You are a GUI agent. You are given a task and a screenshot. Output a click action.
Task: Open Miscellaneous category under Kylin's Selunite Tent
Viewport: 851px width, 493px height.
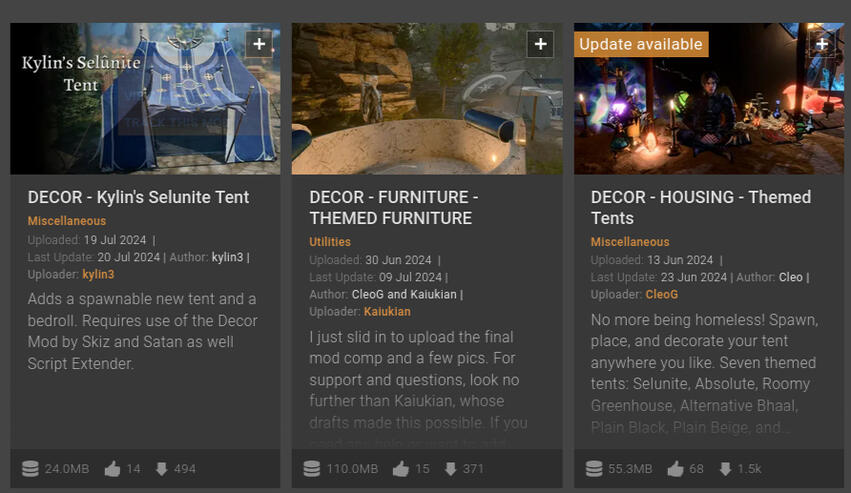(67, 221)
